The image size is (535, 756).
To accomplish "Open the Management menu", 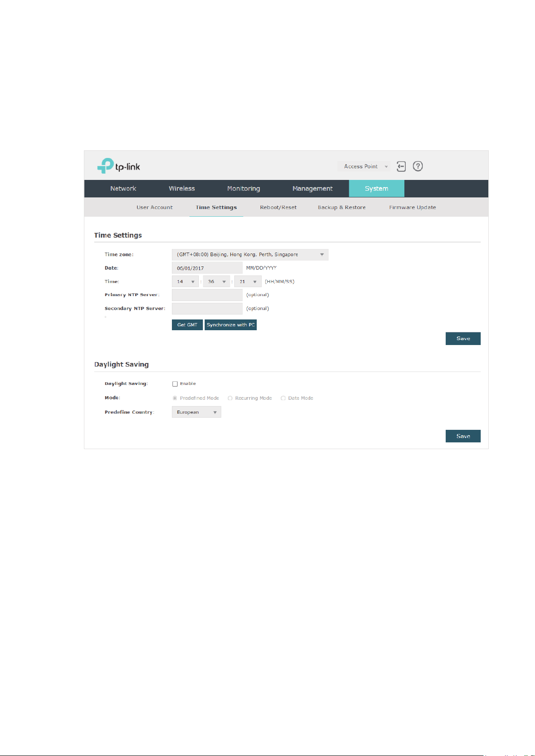I will [x=312, y=188].
